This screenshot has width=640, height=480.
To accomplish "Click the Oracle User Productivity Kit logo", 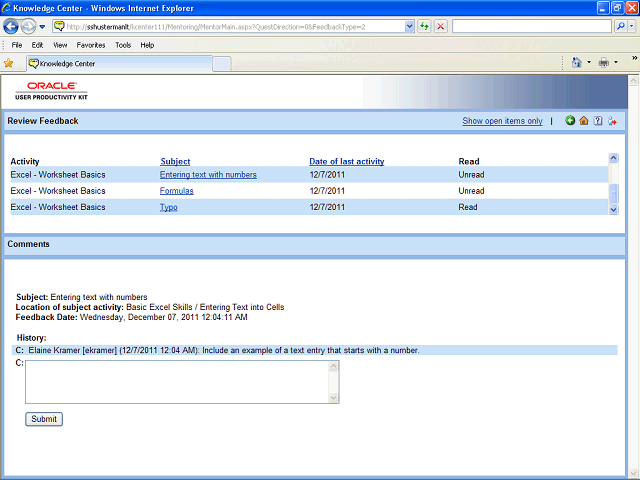I will tap(51, 91).
